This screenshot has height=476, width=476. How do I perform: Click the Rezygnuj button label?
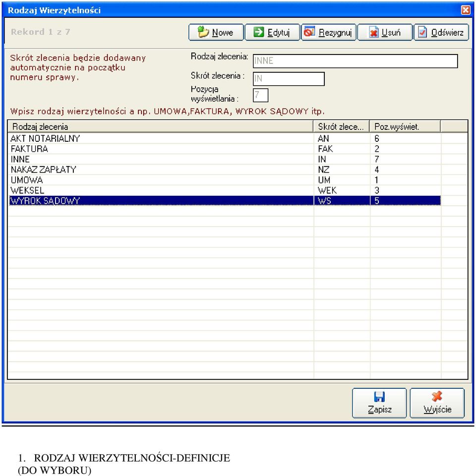(335, 33)
